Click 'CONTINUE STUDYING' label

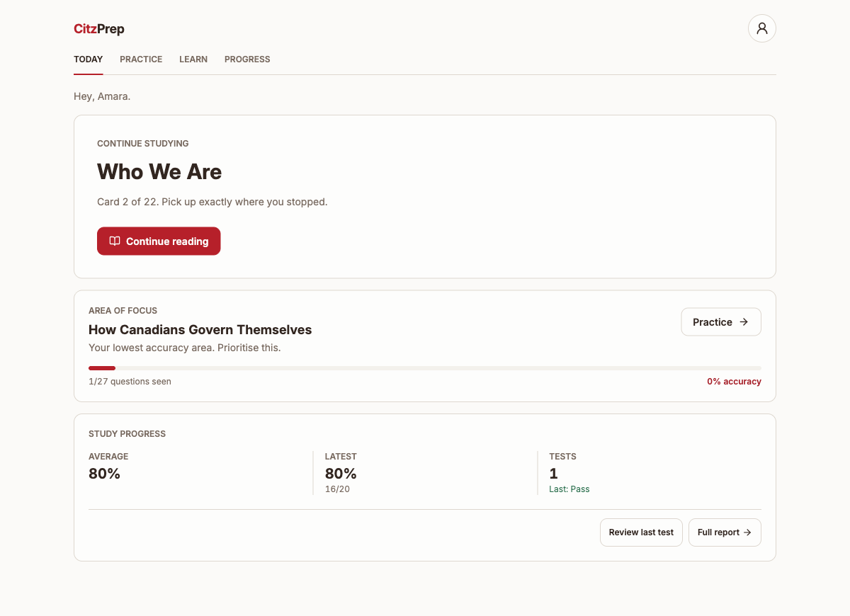pos(143,144)
